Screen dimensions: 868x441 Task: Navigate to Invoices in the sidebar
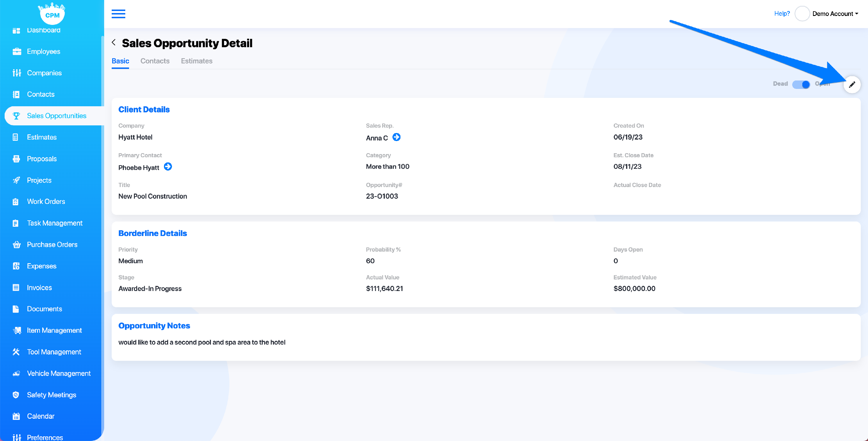[x=39, y=288]
